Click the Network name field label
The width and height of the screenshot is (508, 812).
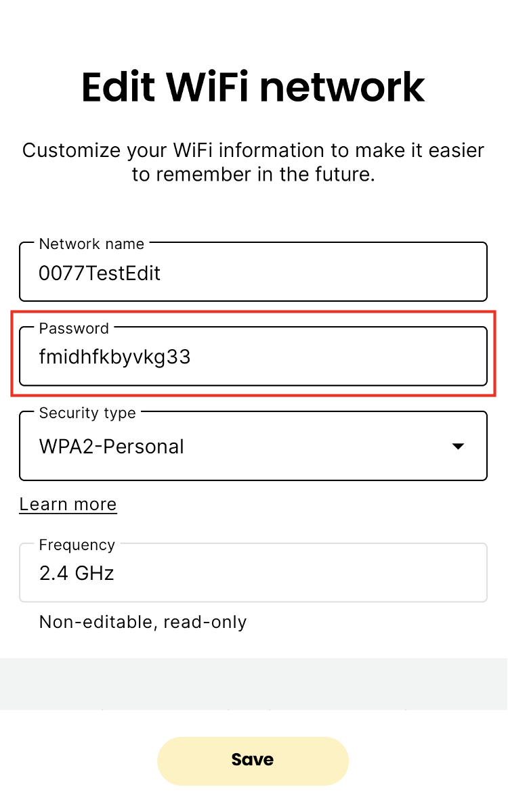(x=91, y=244)
